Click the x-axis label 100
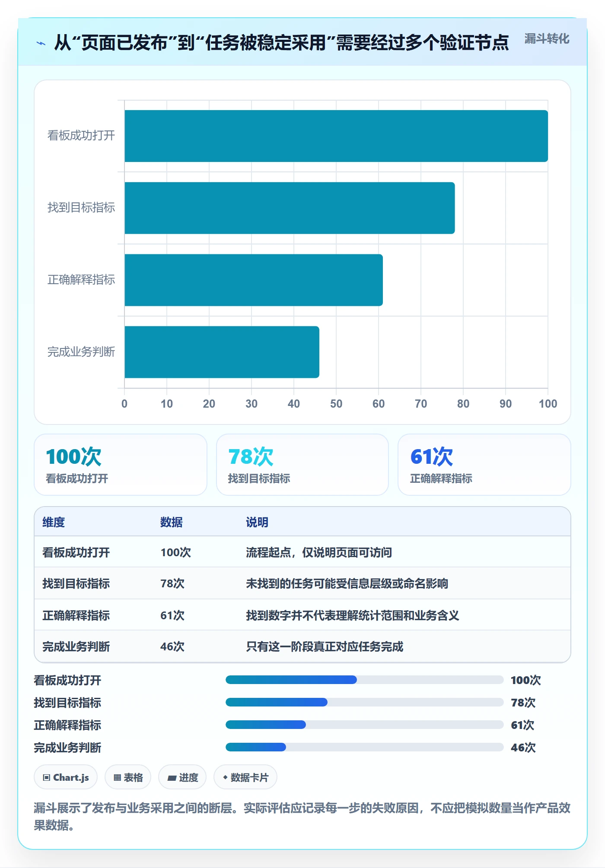605x868 pixels. (x=548, y=404)
